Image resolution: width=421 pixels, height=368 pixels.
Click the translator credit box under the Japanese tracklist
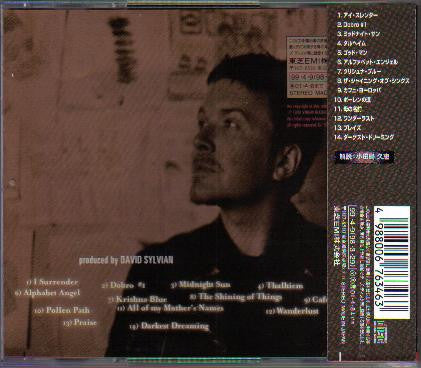tap(364, 157)
